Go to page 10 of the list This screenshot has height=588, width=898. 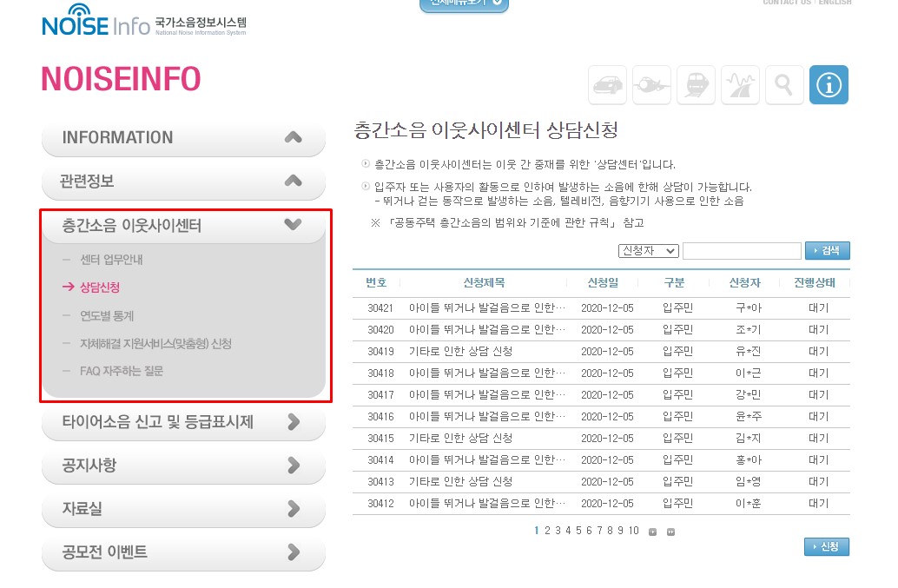633,532
